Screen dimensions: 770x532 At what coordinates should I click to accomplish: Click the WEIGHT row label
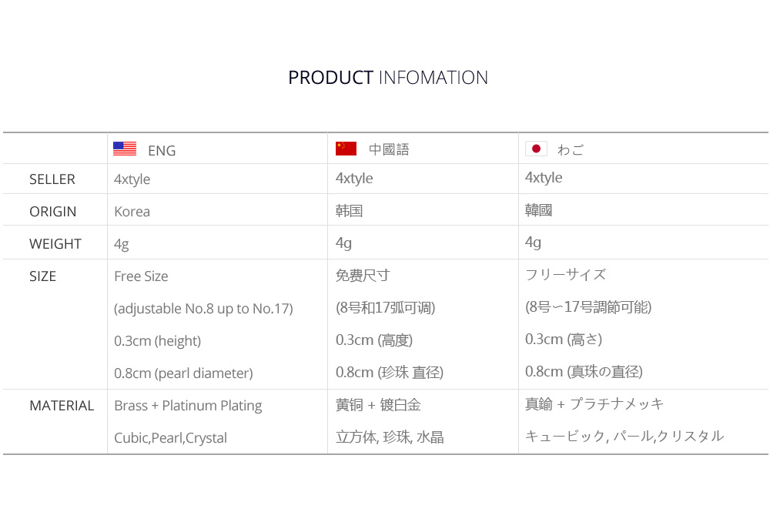[x=55, y=243]
